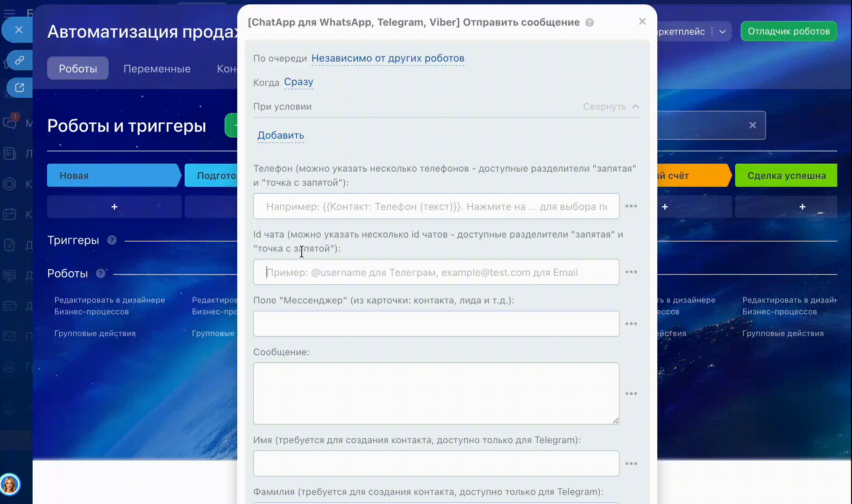The height and width of the screenshot is (504, 852).
Task: Expand the dropdown arrow next to Маркетплейс
Action: (x=722, y=32)
